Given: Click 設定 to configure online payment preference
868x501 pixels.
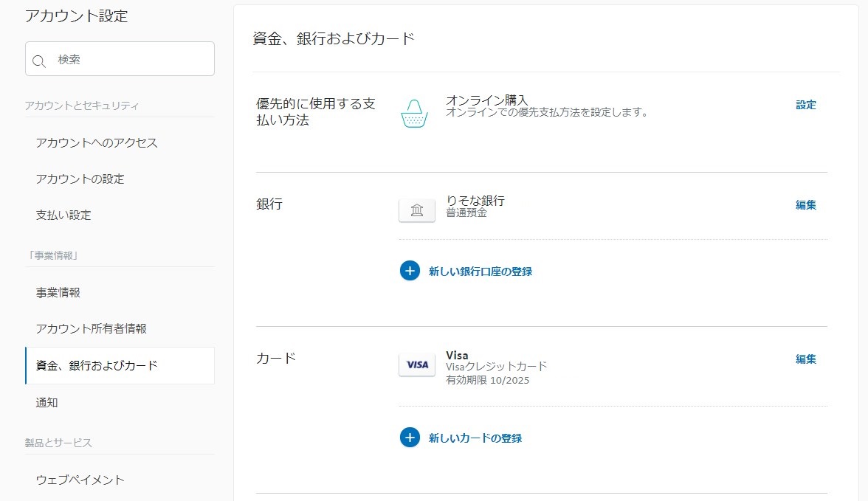Looking at the screenshot, I should click(x=806, y=105).
